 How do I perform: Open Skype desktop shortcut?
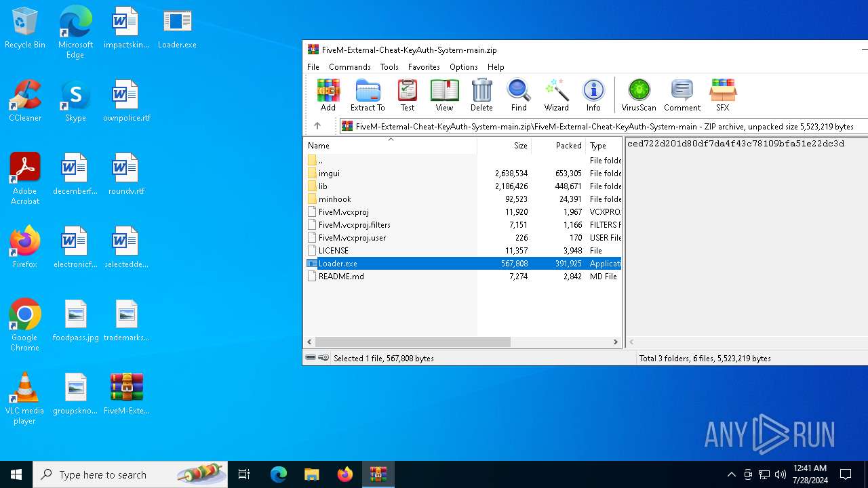click(75, 101)
